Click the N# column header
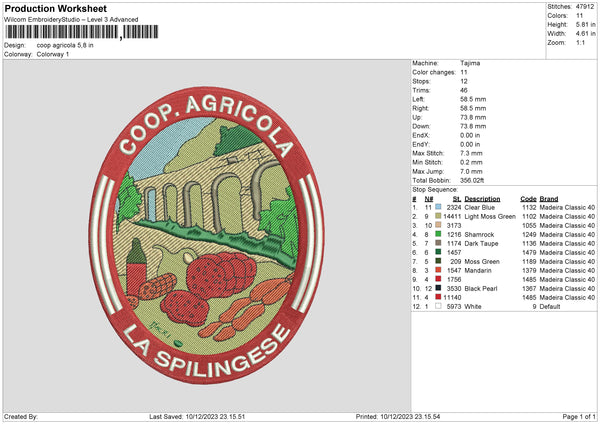 point(429,199)
